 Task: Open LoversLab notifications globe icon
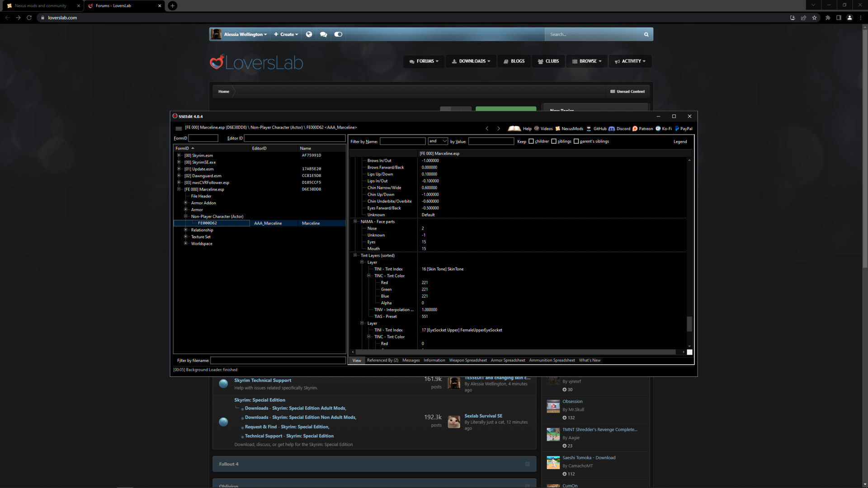point(309,34)
